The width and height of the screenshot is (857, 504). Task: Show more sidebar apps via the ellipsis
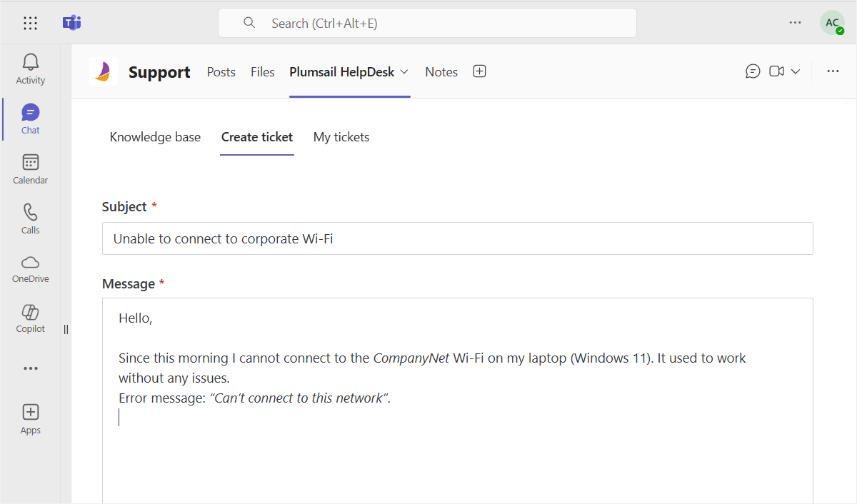coord(31,368)
